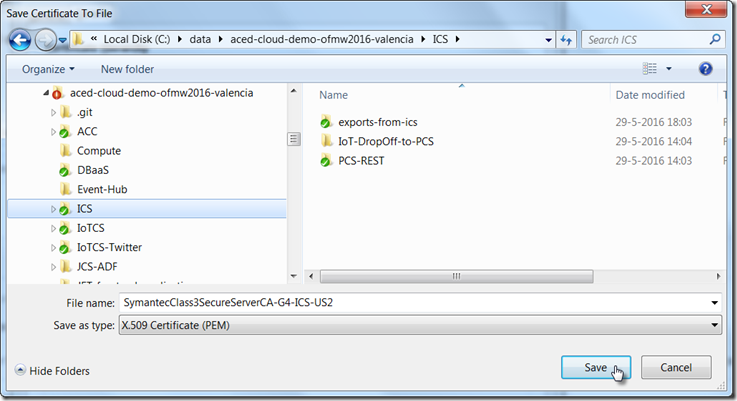Select the DBaaS folder in tree
This screenshot has height=401, width=737.
click(x=93, y=170)
